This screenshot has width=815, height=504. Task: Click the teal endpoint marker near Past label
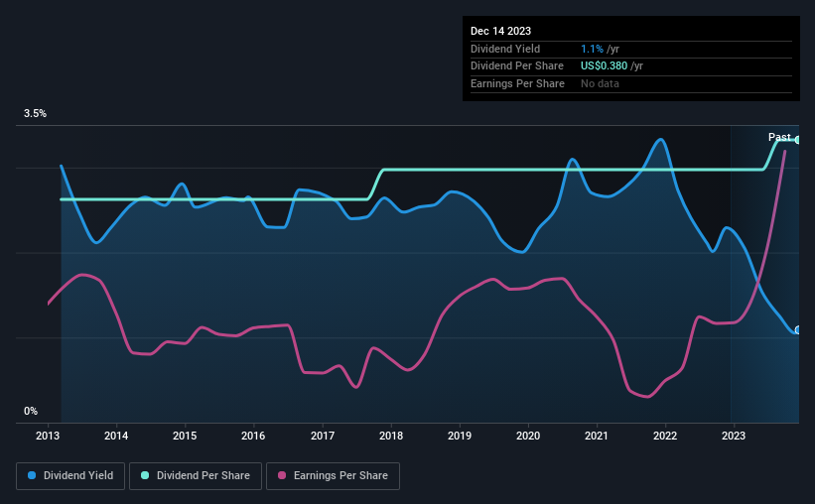point(797,140)
